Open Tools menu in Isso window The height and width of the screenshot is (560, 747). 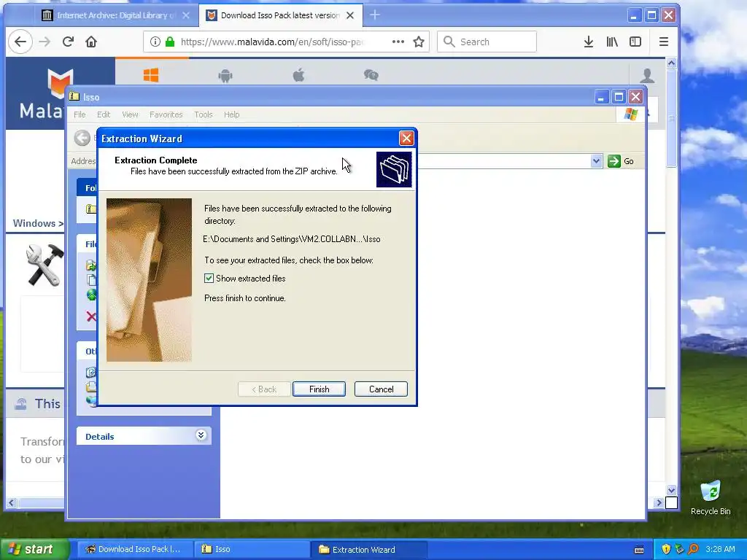pyautogui.click(x=204, y=114)
